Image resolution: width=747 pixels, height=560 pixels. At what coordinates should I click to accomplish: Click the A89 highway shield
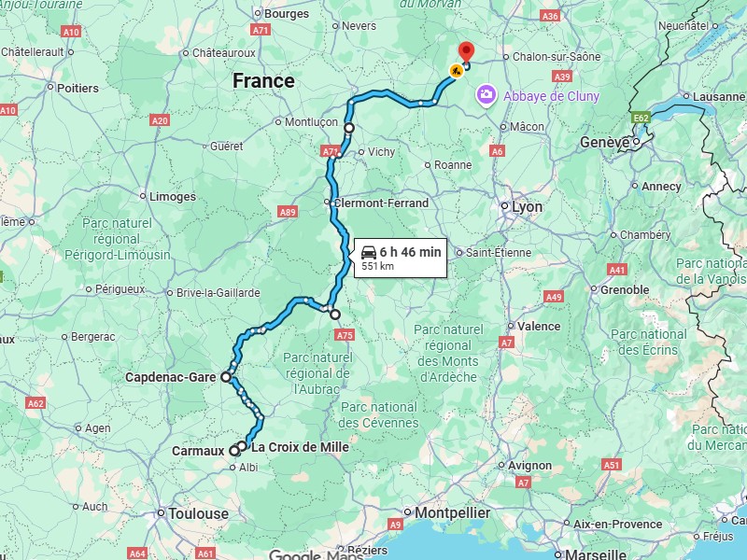288,212
